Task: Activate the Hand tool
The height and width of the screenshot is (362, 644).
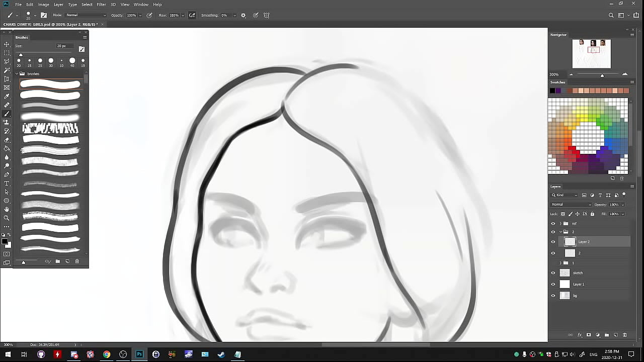Action: click(7, 209)
